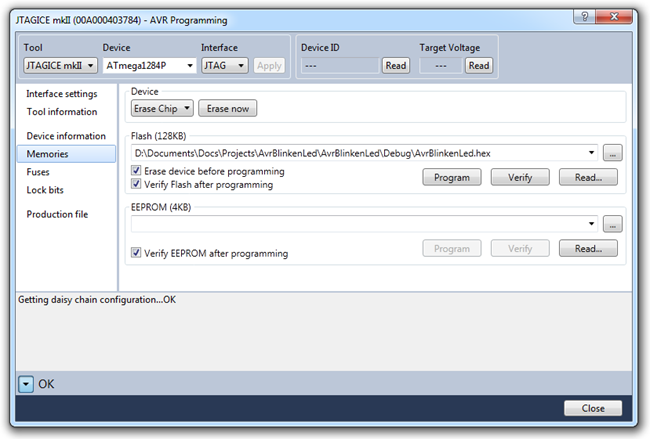Open the Tool dropdown JTAGICE mkII
Screen dimensions: 650x439
click(x=59, y=65)
